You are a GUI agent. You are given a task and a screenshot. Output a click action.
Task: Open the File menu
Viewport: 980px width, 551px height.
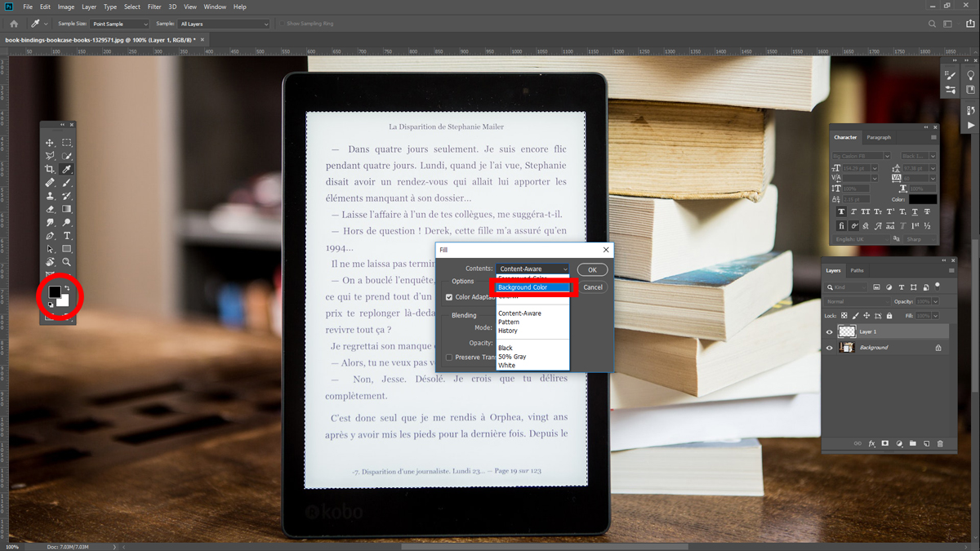tap(29, 7)
